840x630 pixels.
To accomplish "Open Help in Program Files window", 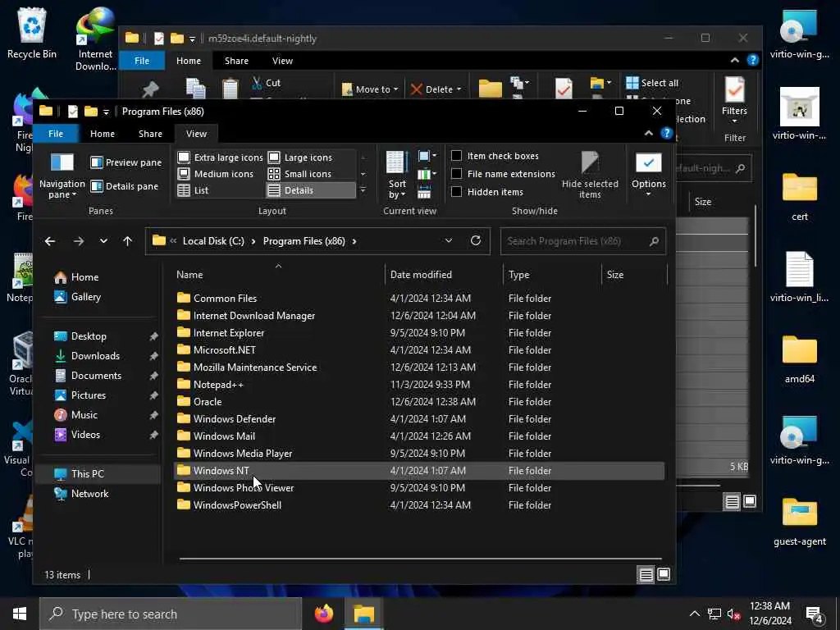I will 666,134.
